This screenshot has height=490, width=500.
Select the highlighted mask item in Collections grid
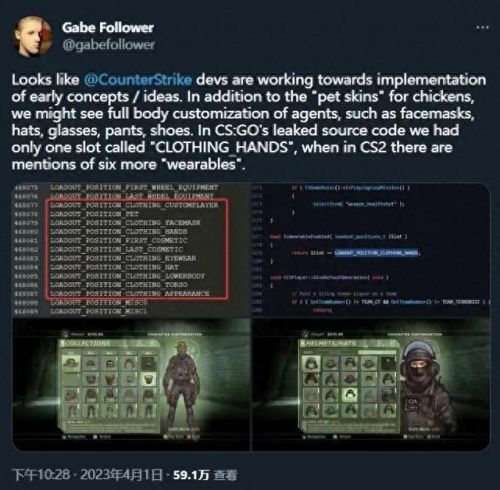[x=147, y=379]
